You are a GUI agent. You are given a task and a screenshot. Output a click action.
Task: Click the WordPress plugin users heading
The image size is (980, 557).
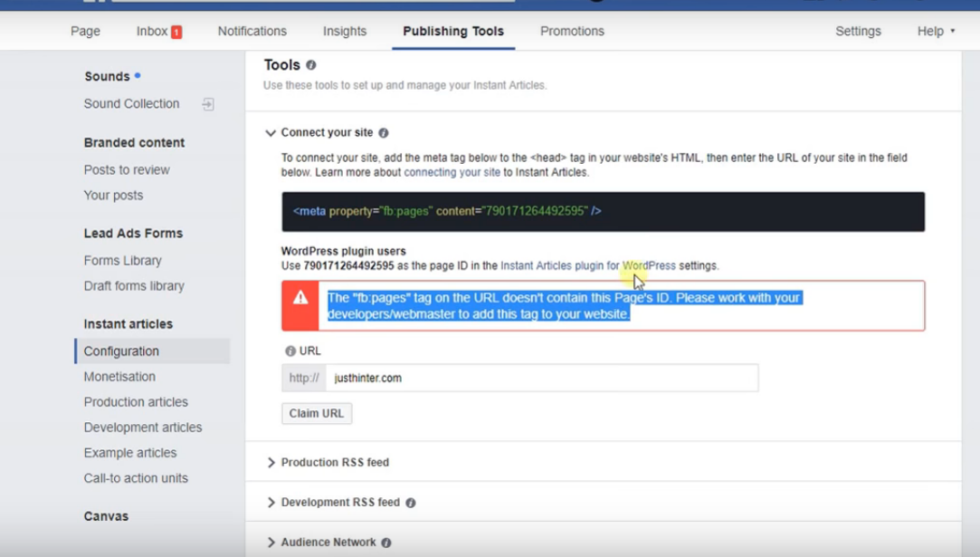tap(343, 251)
